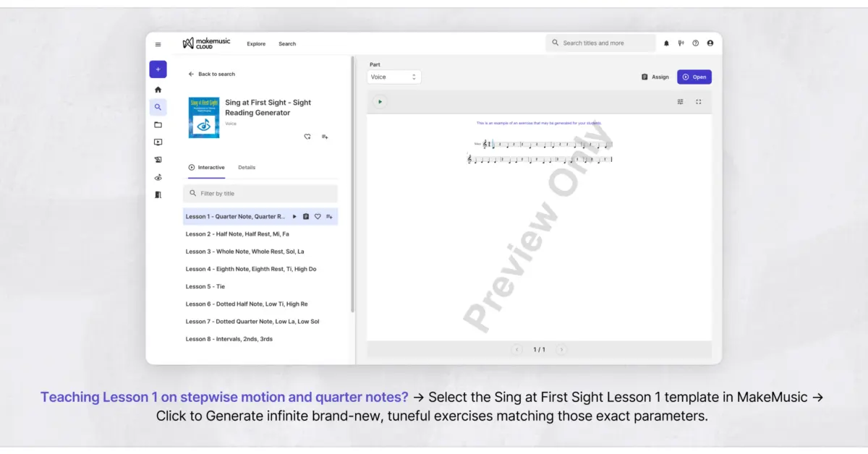Screen dimensions: 868x454
Task: Select Lesson 5 - Tie
Action: tap(205, 287)
